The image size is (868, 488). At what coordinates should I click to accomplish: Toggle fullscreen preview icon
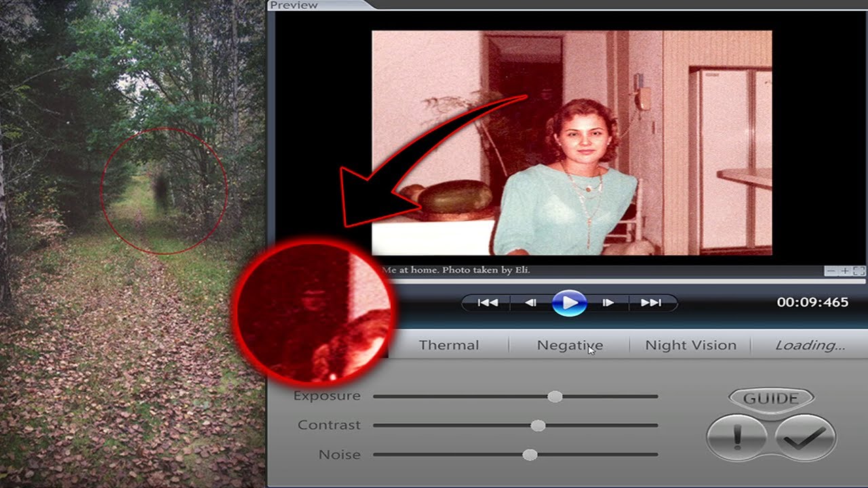pyautogui.click(x=859, y=271)
